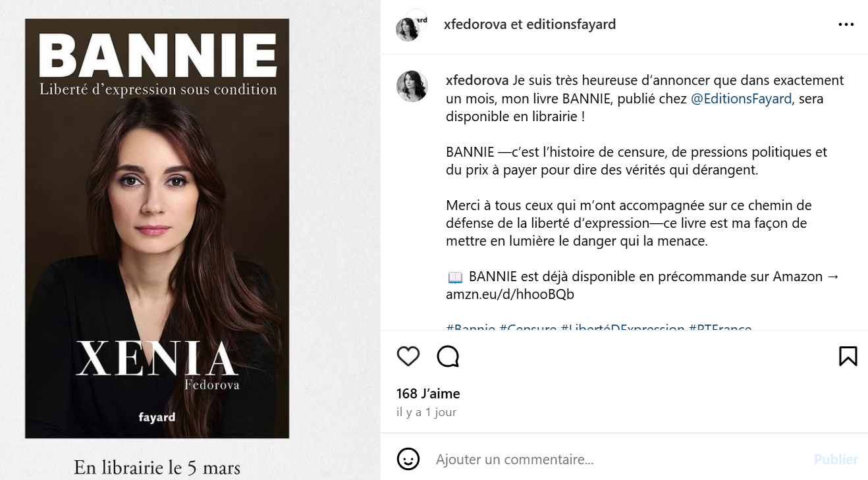Save the post with the bookmark icon
The image size is (868, 480).
tap(848, 356)
